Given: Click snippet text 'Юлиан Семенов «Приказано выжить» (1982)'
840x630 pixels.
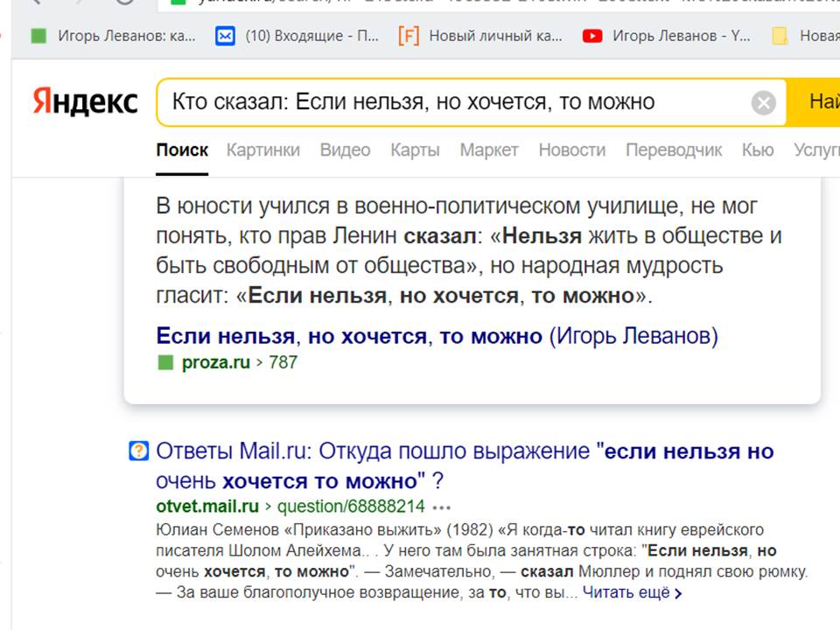Looking at the screenshot, I should pos(324,530).
